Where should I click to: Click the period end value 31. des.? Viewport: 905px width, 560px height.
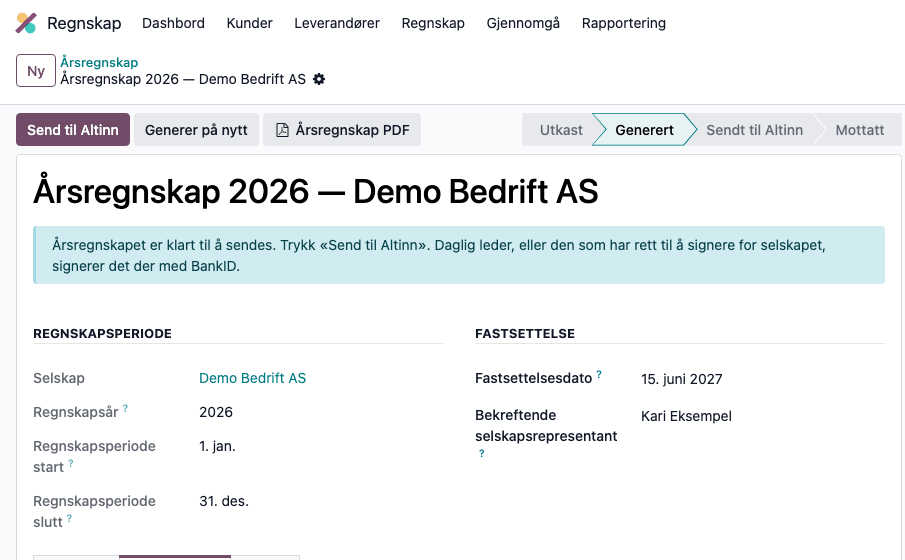click(224, 501)
